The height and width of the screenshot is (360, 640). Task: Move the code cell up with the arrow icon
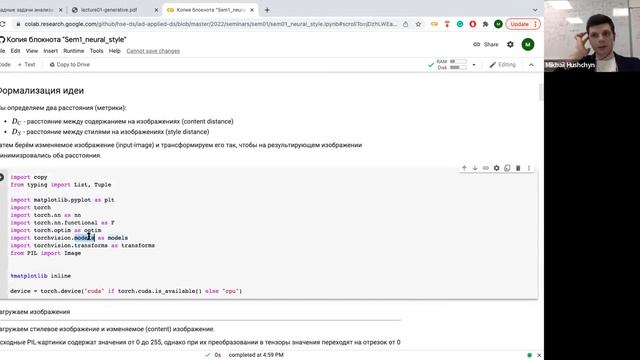point(464,168)
